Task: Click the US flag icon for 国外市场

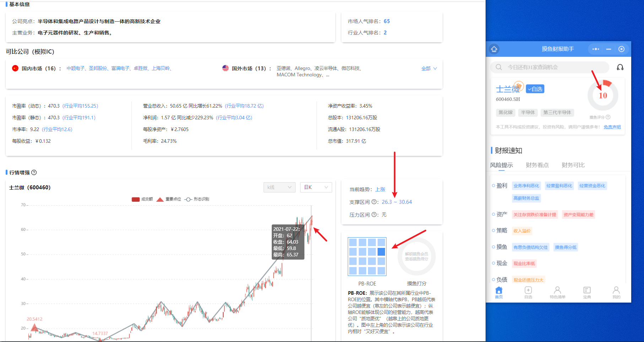Action: [226, 68]
